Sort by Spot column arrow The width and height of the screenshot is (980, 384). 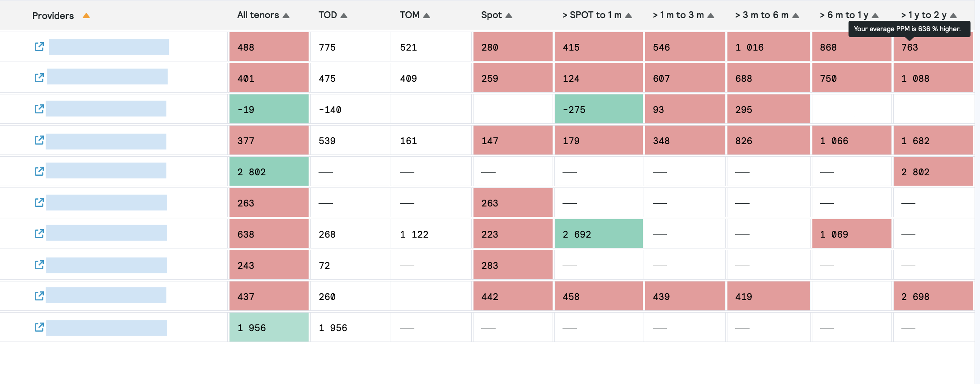[509, 15]
